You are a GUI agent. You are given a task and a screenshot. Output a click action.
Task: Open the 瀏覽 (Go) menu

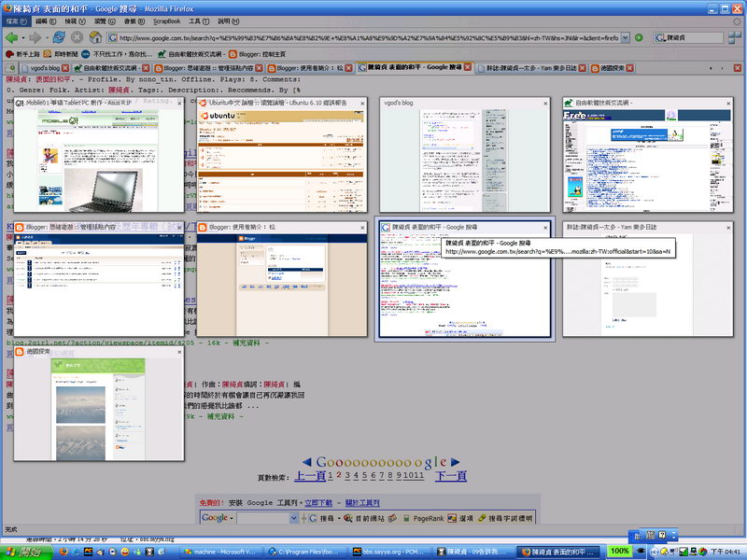pyautogui.click(x=105, y=21)
